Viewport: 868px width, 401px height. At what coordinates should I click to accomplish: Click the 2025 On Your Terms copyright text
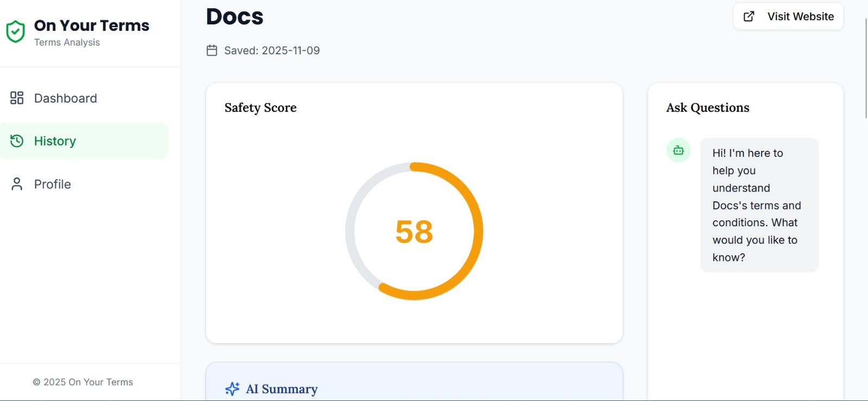[84, 381]
